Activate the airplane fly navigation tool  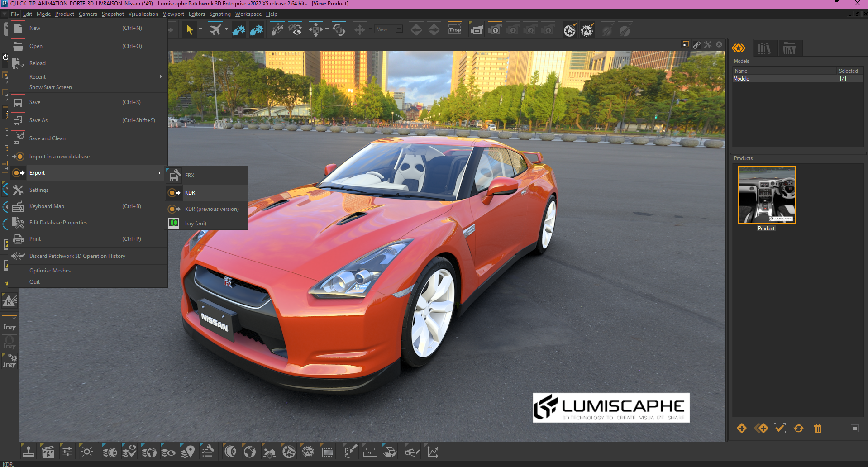coord(215,30)
